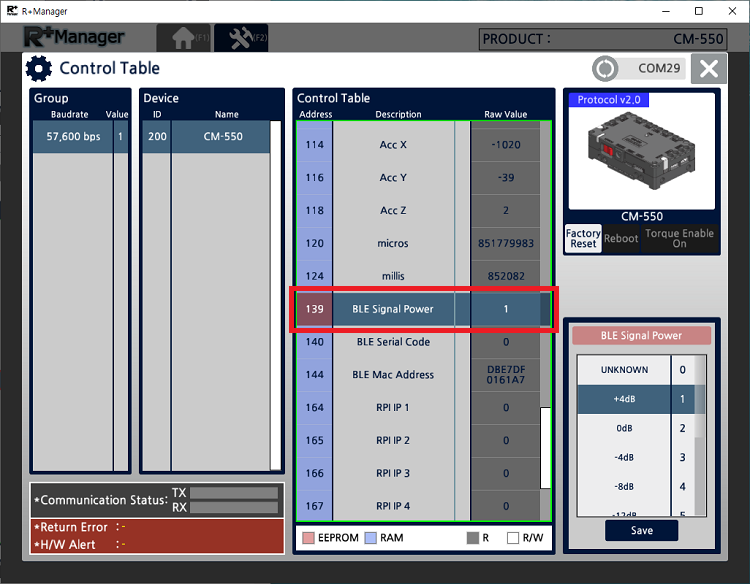Select the UNKNOWN signal power option
The width and height of the screenshot is (750, 584).
(624, 370)
